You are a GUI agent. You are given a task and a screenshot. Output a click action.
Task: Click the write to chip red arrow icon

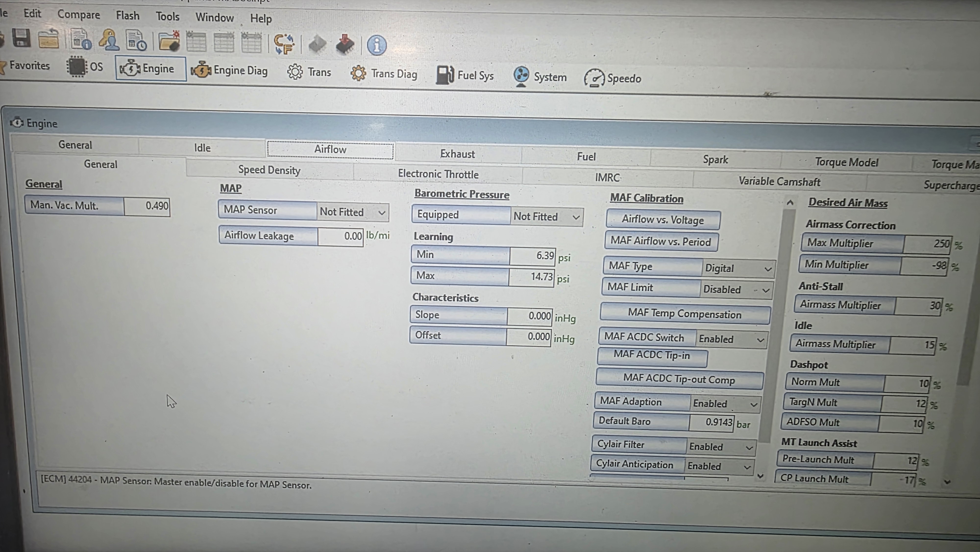[x=345, y=45]
